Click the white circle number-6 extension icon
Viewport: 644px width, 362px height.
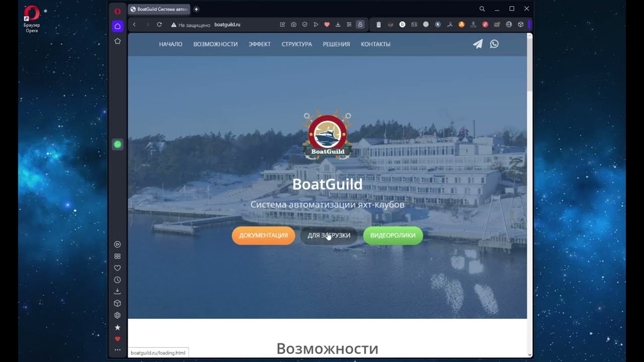[x=403, y=24]
